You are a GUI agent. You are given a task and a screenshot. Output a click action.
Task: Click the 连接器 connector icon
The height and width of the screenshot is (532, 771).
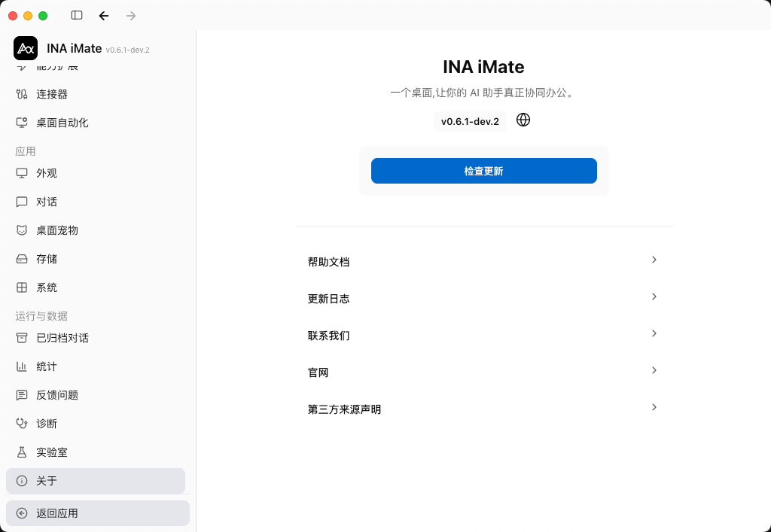click(x=22, y=94)
